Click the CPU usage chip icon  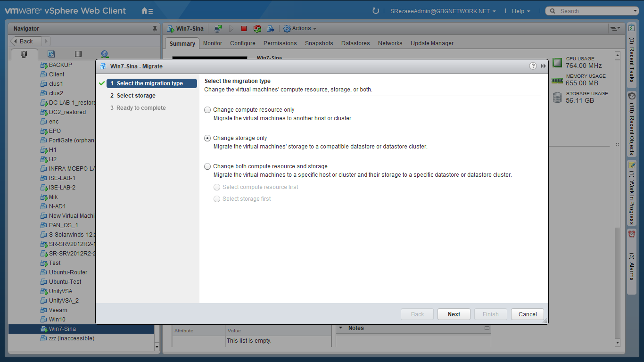click(x=557, y=62)
